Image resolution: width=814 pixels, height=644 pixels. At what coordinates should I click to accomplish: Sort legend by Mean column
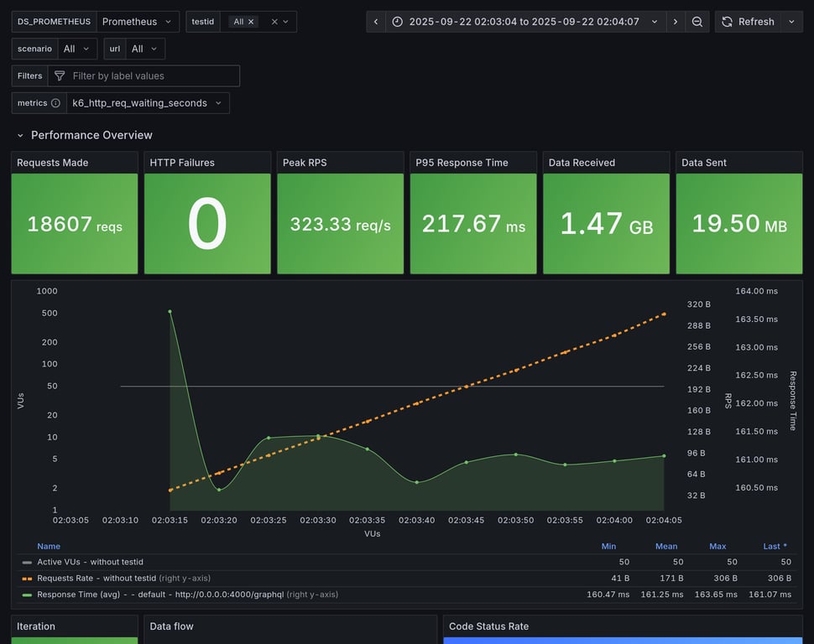(665, 546)
